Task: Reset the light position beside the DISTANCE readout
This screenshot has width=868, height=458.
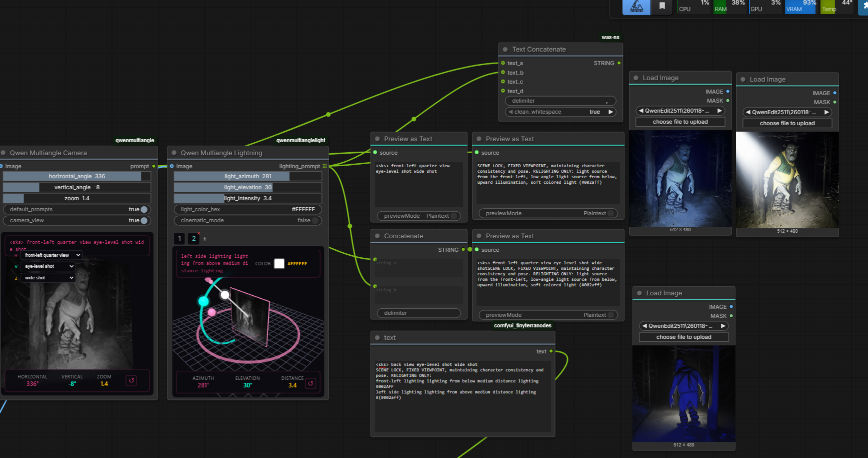Action: [310, 383]
